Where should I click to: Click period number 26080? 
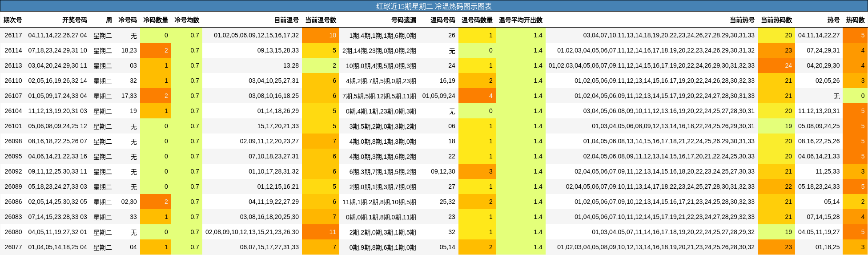13,232
